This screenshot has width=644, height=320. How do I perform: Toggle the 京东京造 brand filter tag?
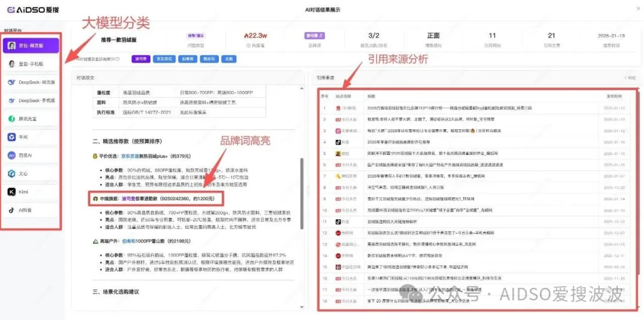coord(165,59)
